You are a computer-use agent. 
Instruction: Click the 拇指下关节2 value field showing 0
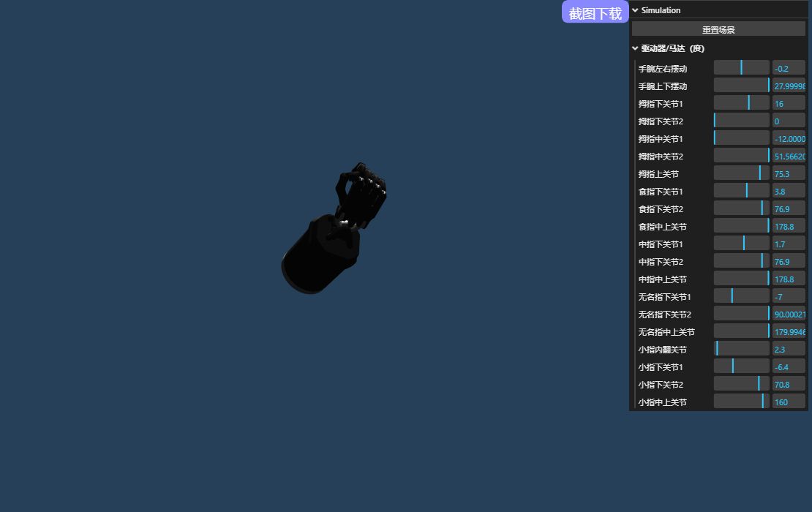(x=789, y=121)
